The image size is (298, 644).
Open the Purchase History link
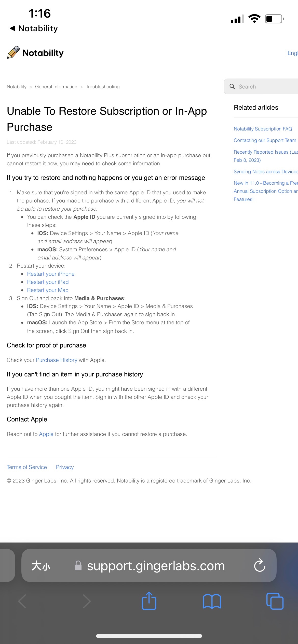coord(57,360)
